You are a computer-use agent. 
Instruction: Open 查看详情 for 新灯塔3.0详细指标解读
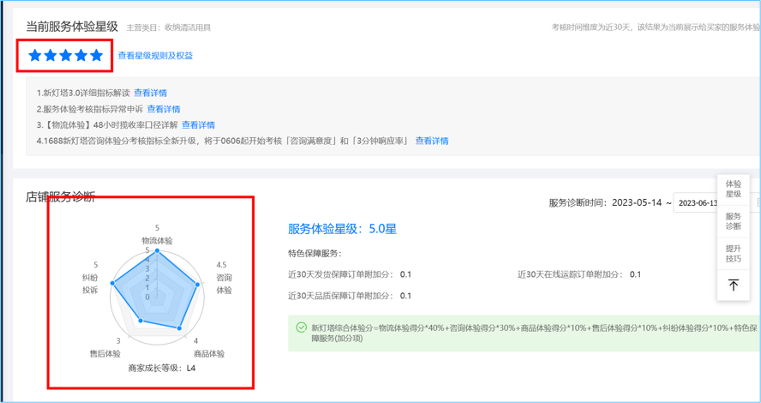(x=150, y=93)
